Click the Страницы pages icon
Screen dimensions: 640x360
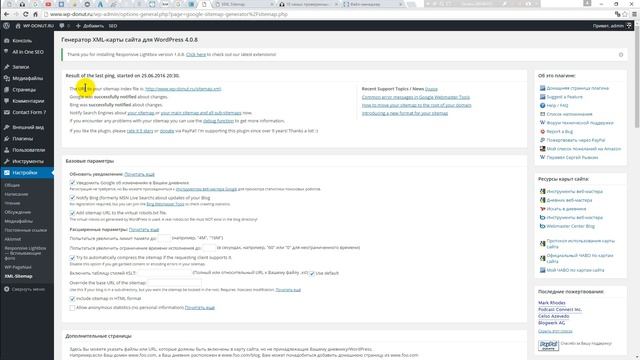[6, 90]
